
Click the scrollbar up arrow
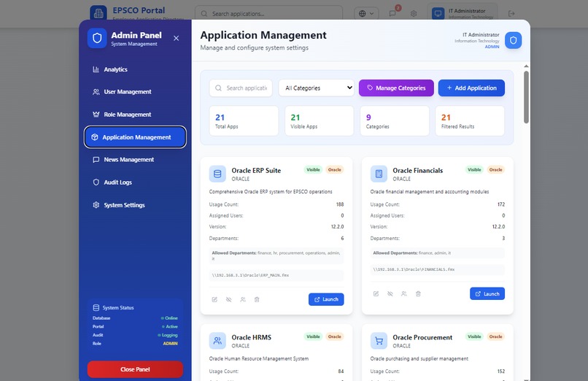(526, 66)
